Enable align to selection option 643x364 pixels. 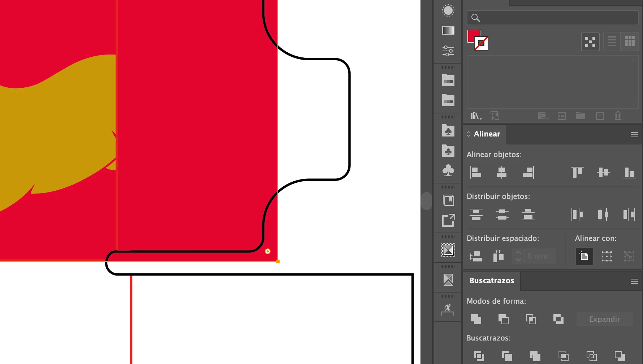pos(607,256)
